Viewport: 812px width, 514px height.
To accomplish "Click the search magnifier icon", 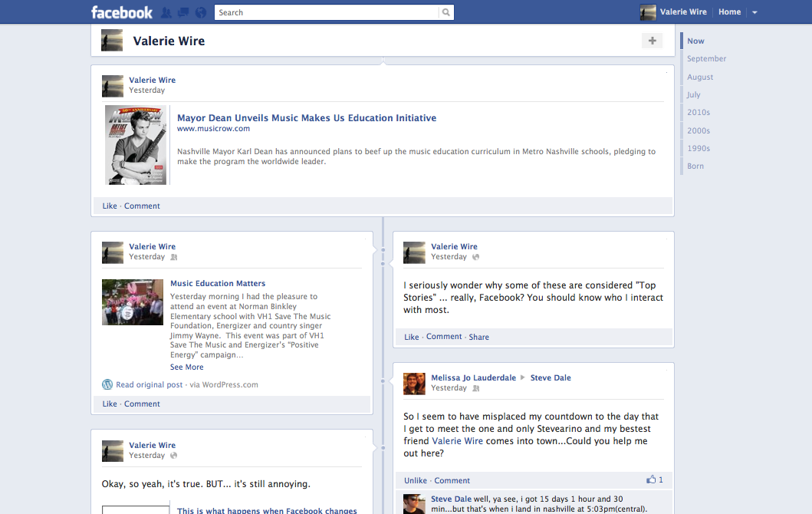I will click(445, 12).
